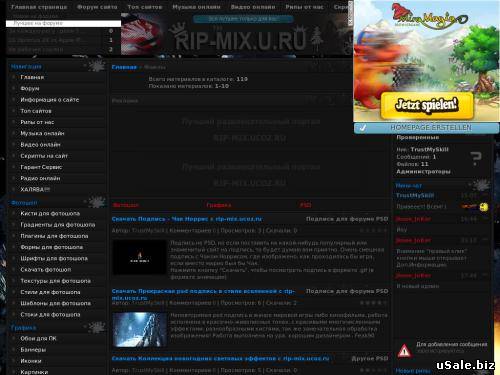The height and width of the screenshot is (375, 500).
Task: Click the "HOMEPAGE ERSTELLEN" bar
Action: 427,128
